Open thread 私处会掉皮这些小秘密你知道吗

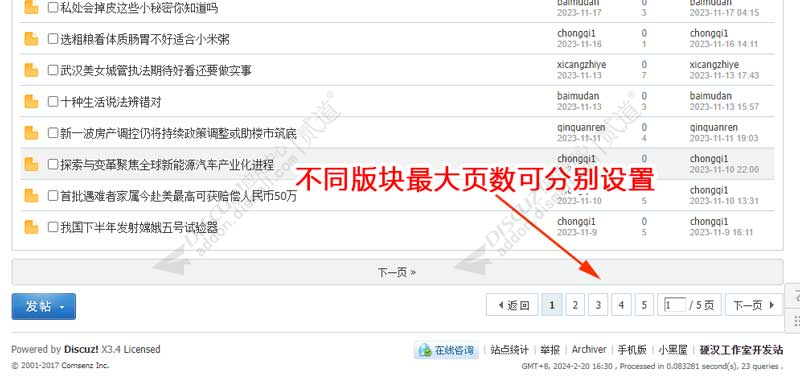click(139, 8)
